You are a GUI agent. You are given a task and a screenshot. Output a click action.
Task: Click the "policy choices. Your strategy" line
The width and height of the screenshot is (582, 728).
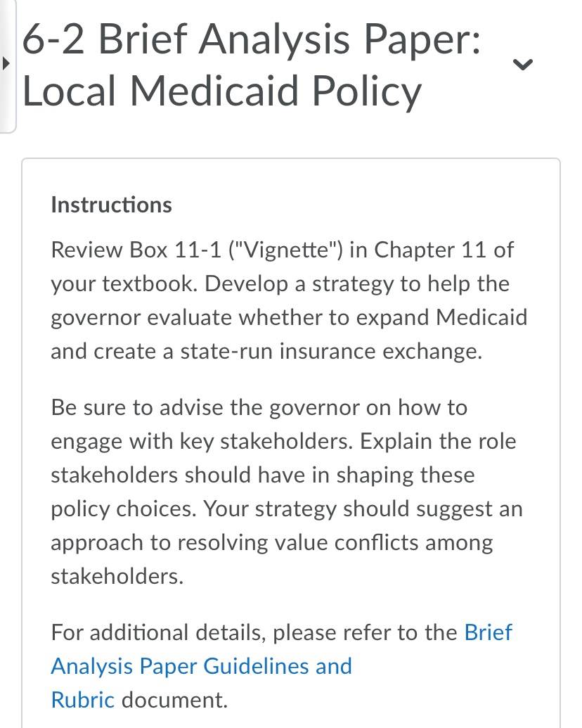pyautogui.click(x=287, y=509)
